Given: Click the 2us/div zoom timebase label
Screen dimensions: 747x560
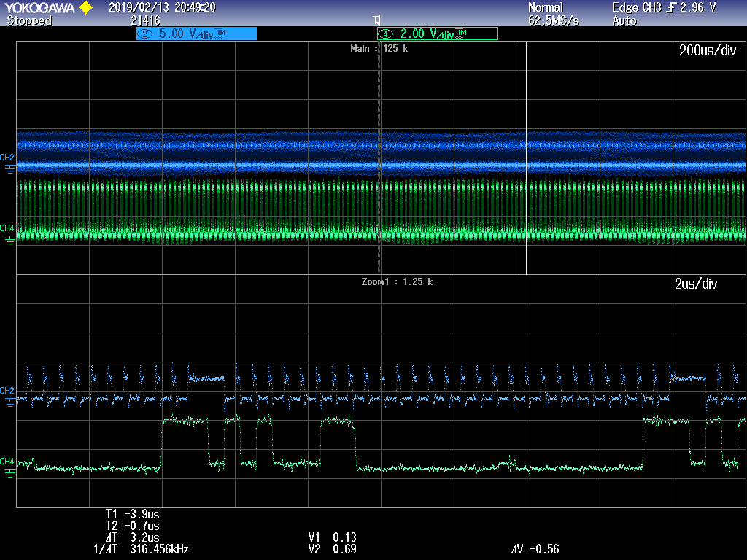Looking at the screenshot, I should [695, 284].
